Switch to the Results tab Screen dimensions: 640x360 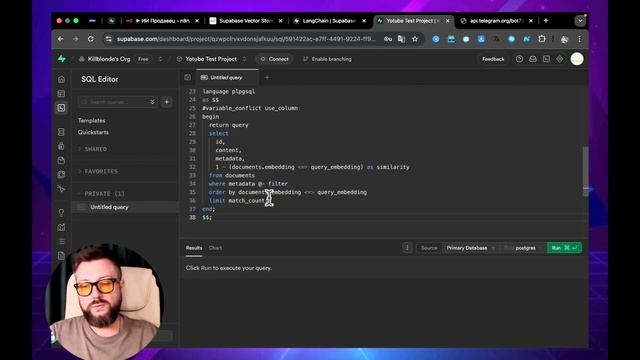194,248
